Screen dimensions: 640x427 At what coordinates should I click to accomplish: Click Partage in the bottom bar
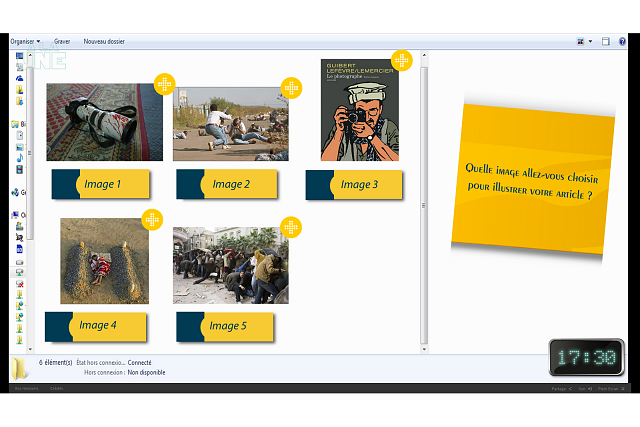(x=562, y=389)
